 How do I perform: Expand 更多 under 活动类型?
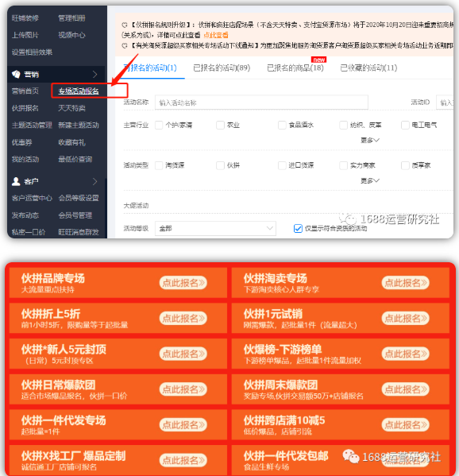coord(370,180)
